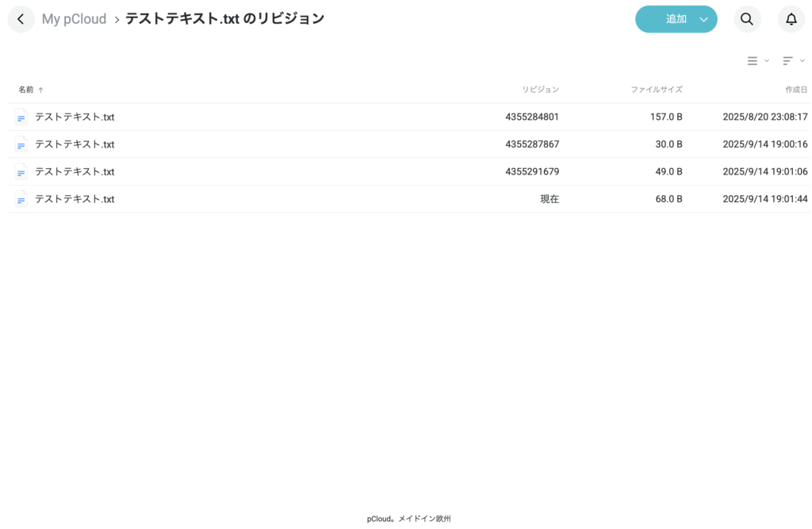Toggle sort direction on the 名前 column
Viewport: 812px width, 529px height.
25,90
